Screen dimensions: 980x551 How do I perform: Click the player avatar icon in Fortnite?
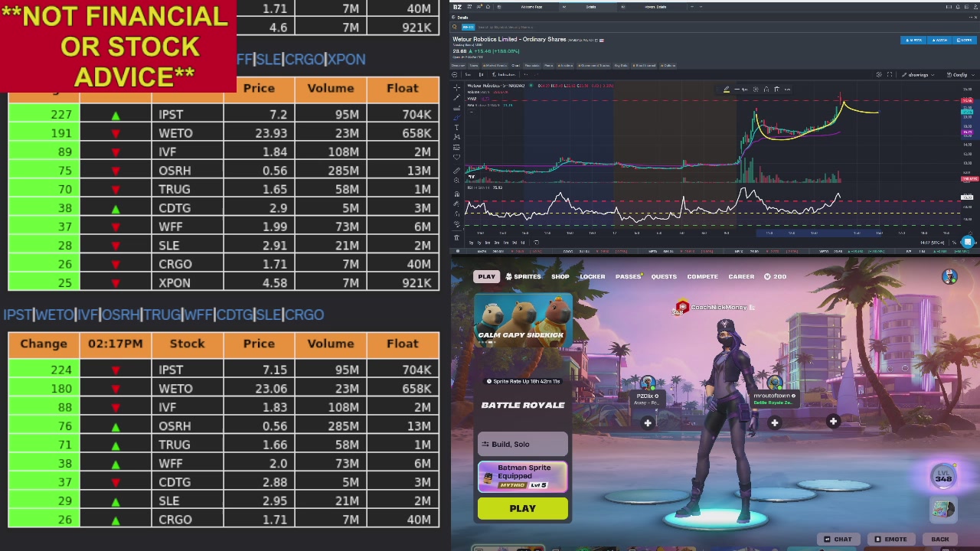pos(949,277)
